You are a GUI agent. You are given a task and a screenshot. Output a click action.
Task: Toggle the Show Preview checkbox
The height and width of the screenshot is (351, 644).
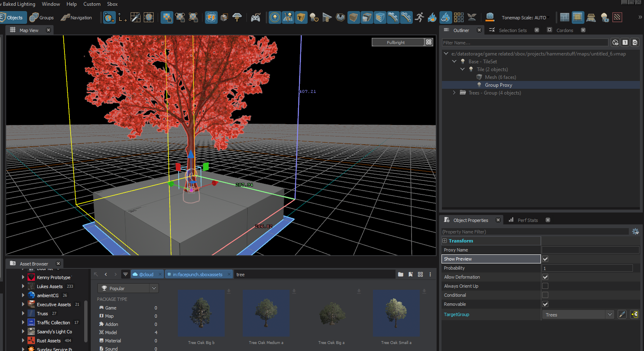tap(545, 259)
